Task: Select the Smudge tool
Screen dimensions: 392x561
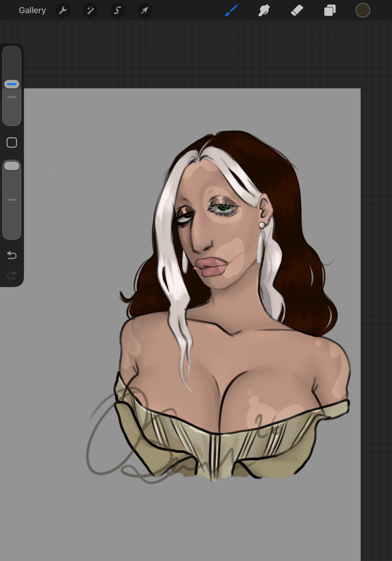Action: pyautogui.click(x=264, y=11)
